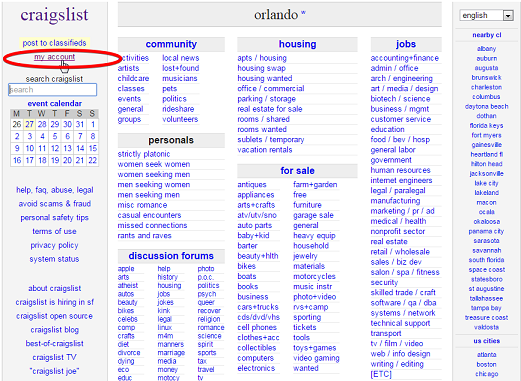
Task: Open the for sale section header
Action: pos(297,171)
